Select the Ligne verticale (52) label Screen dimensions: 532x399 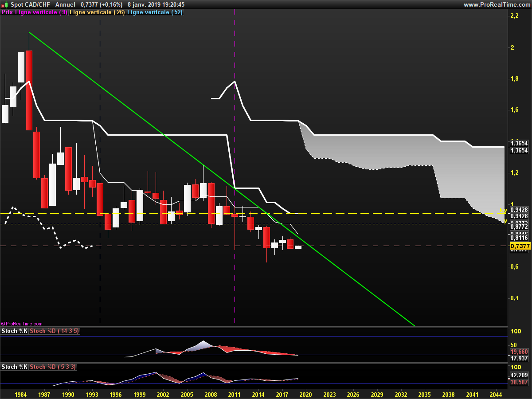click(x=155, y=12)
